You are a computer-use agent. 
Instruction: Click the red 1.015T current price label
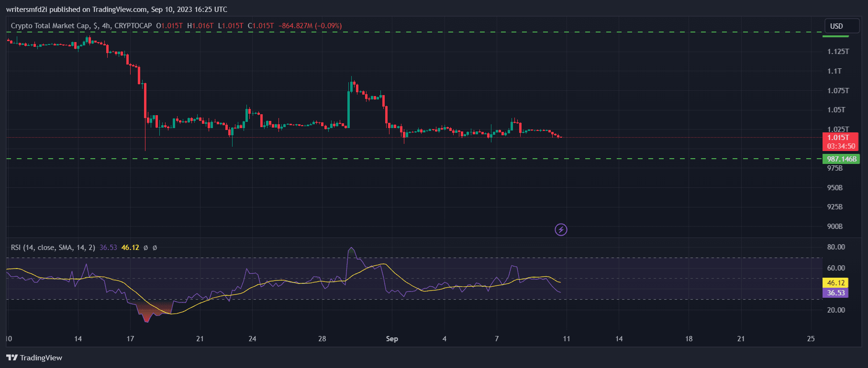tap(841, 138)
